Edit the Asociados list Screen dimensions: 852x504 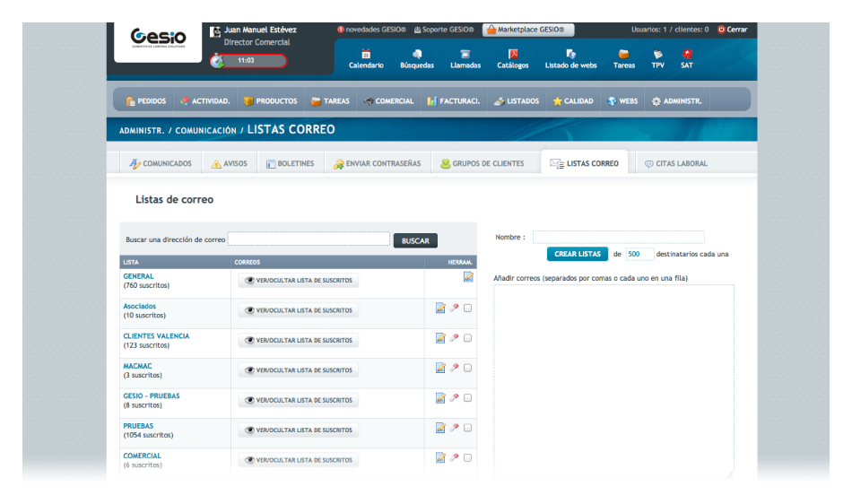(x=440, y=308)
